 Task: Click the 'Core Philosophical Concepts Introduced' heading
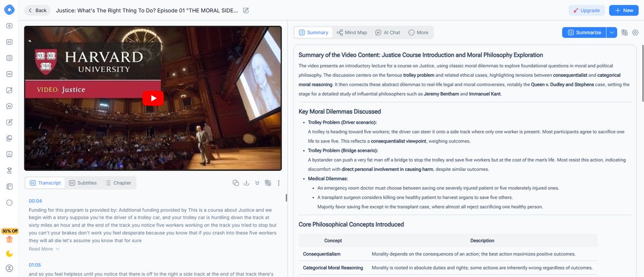coord(351,224)
